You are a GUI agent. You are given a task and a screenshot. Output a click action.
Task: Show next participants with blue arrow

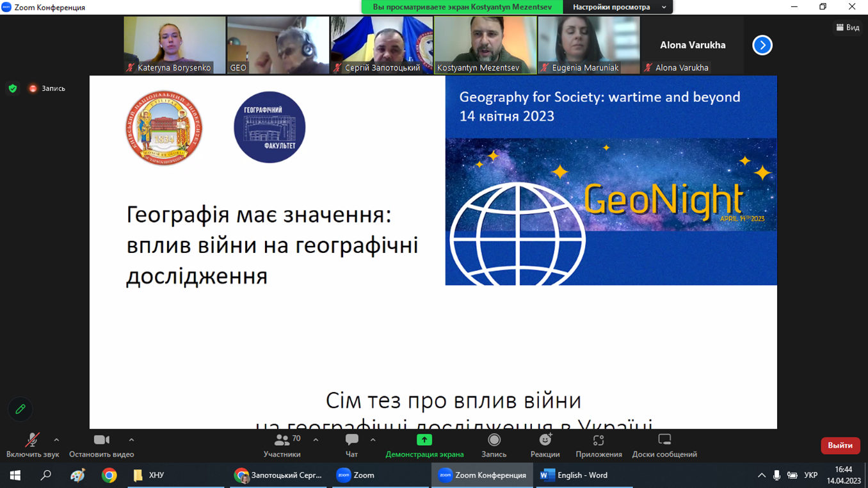point(762,45)
